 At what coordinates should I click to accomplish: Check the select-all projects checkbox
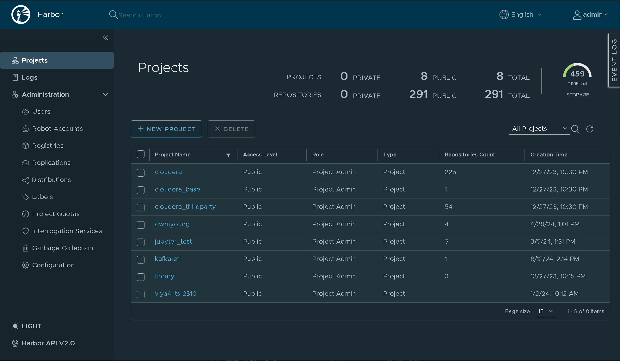141,155
